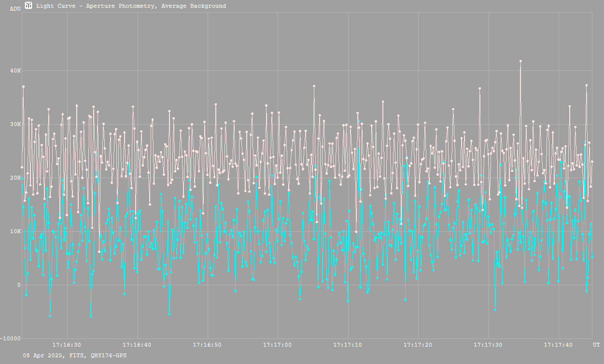This screenshot has height=364, width=604.
Task: Click the 17:16:50 time axis label
Action: [208, 345]
